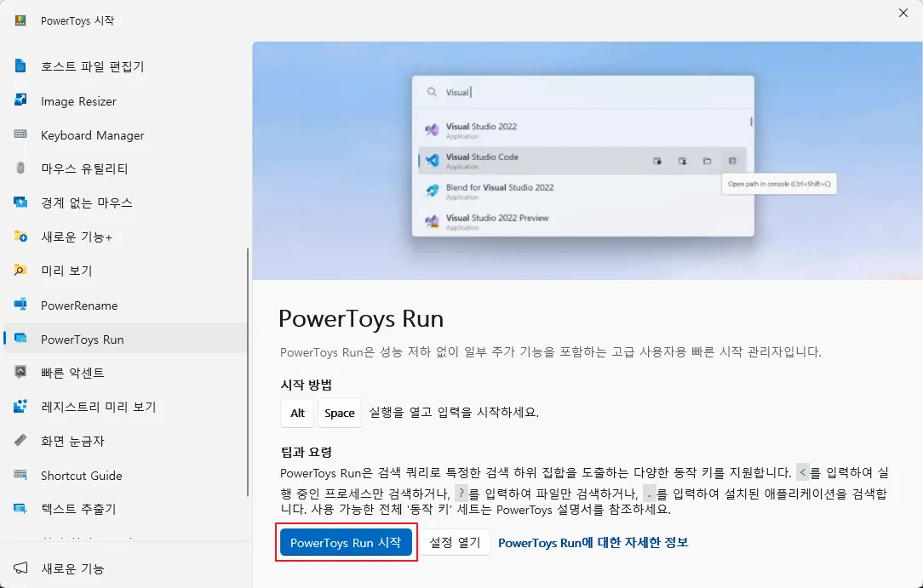Click the PowerToys Run sidebar icon
Viewport: 923px width, 588px height.
pos(20,338)
